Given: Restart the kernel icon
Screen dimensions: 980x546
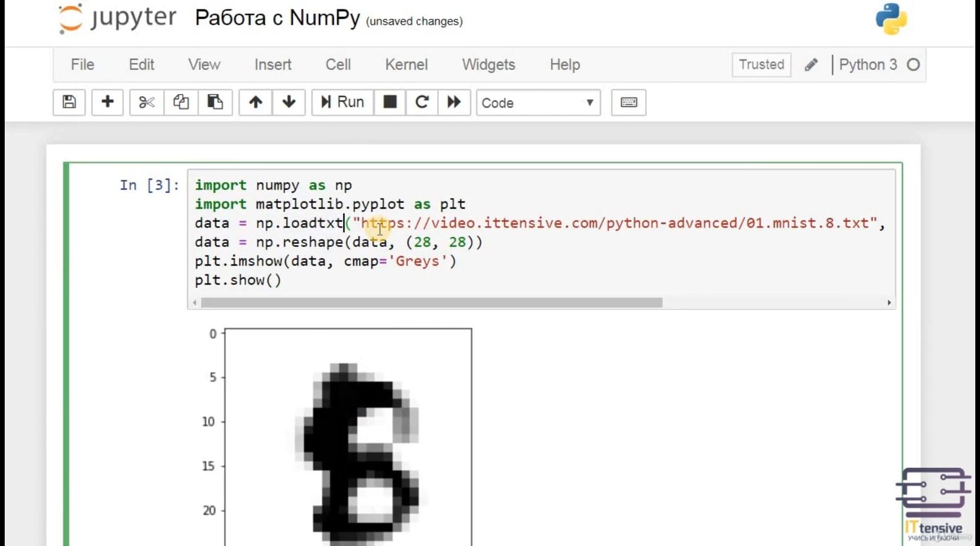Looking at the screenshot, I should click(422, 102).
